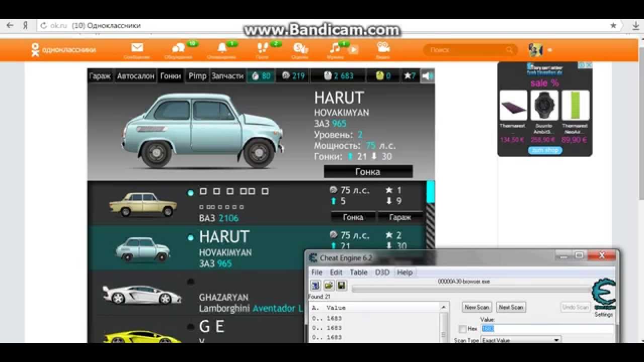Screen dimensions: 644x362
Task: Switch to the Запчасти game tab
Action: pos(227,76)
